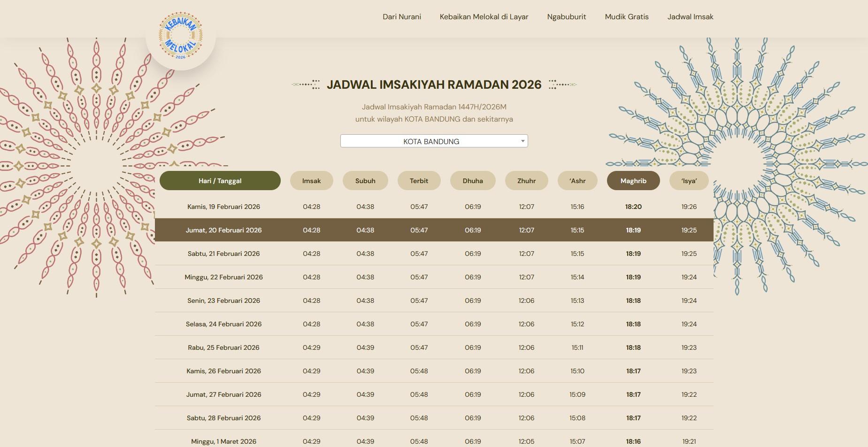Click Ashr time 15:11 for 25 Februari
The width and height of the screenshot is (868, 447).
coord(577,347)
